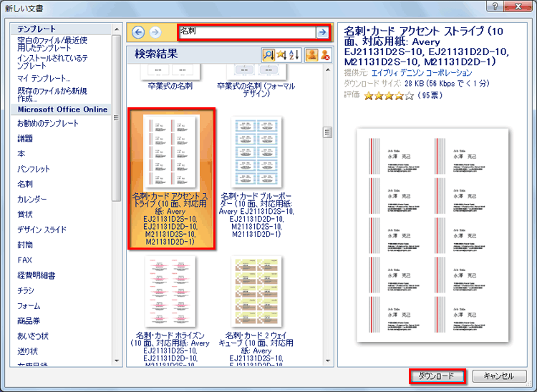Open the デザイン スライド category
The height and width of the screenshot is (392, 537).
42,230
